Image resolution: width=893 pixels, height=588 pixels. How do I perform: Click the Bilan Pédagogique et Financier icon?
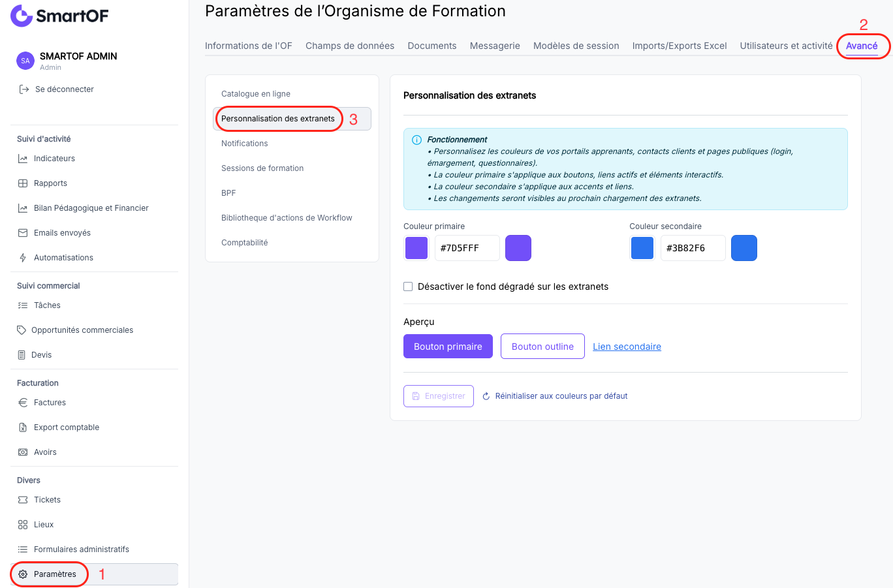[x=23, y=208]
